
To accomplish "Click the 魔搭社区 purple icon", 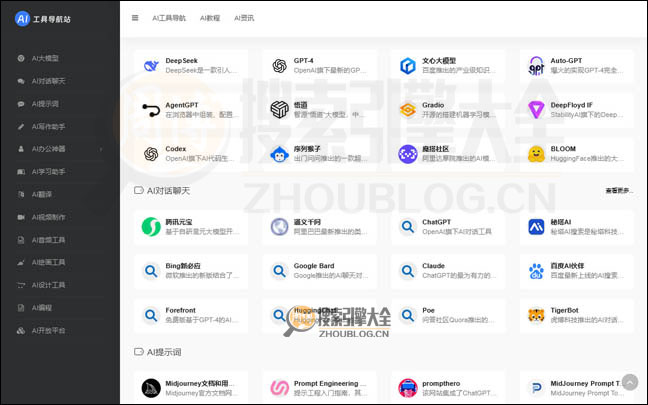I will pyautogui.click(x=408, y=154).
